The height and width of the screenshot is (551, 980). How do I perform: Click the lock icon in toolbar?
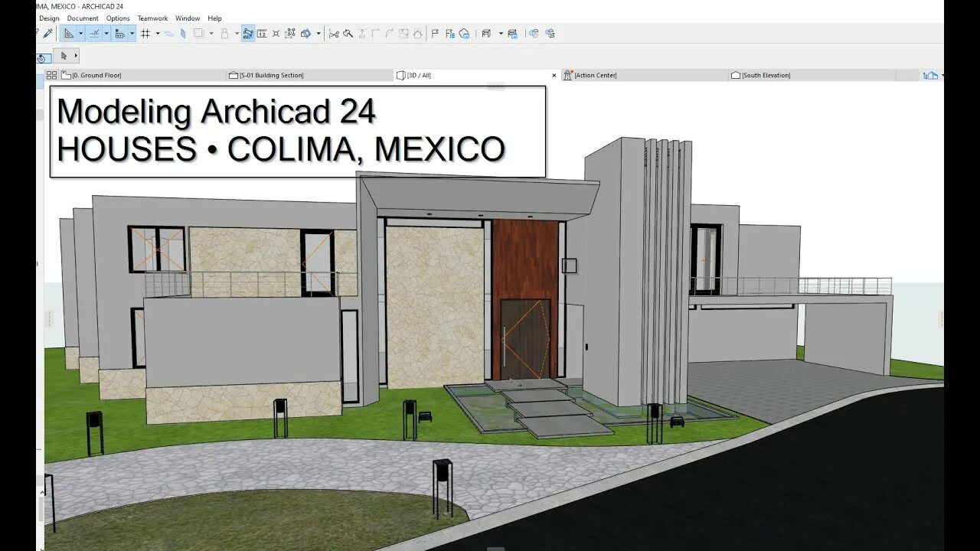(x=224, y=33)
